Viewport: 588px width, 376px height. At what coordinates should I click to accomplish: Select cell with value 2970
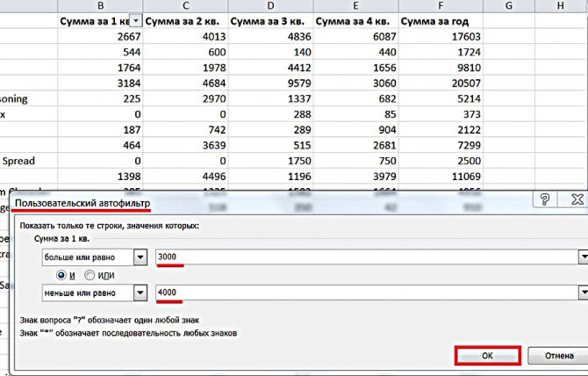point(185,98)
